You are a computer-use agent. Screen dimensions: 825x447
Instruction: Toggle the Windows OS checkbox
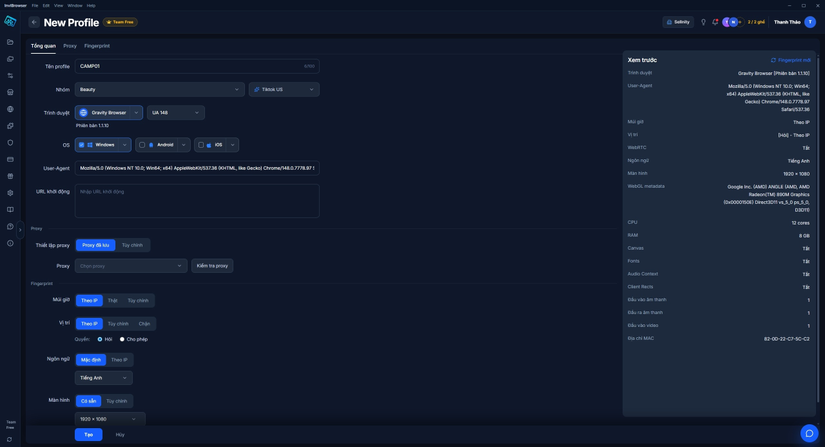click(x=82, y=145)
